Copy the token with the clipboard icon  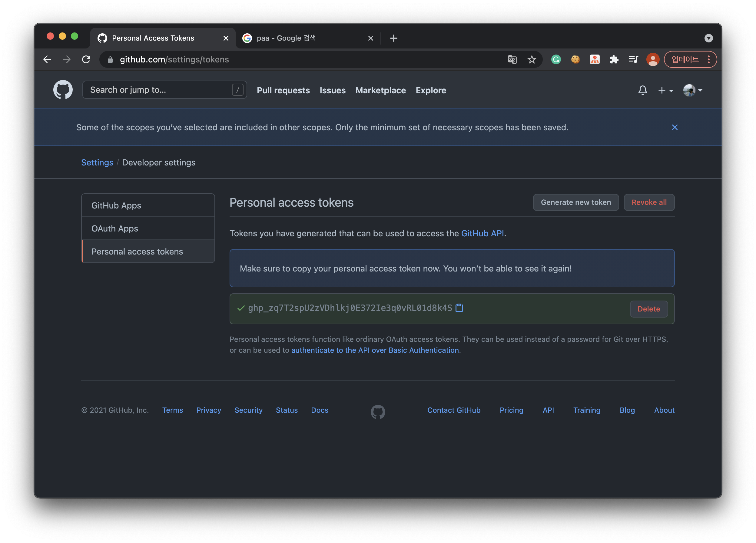(459, 308)
